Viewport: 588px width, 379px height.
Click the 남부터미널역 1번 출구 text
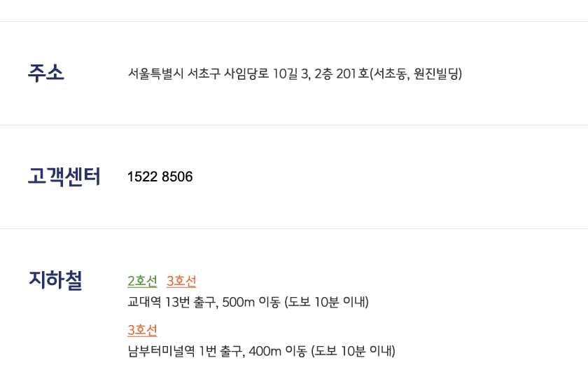pos(186,351)
